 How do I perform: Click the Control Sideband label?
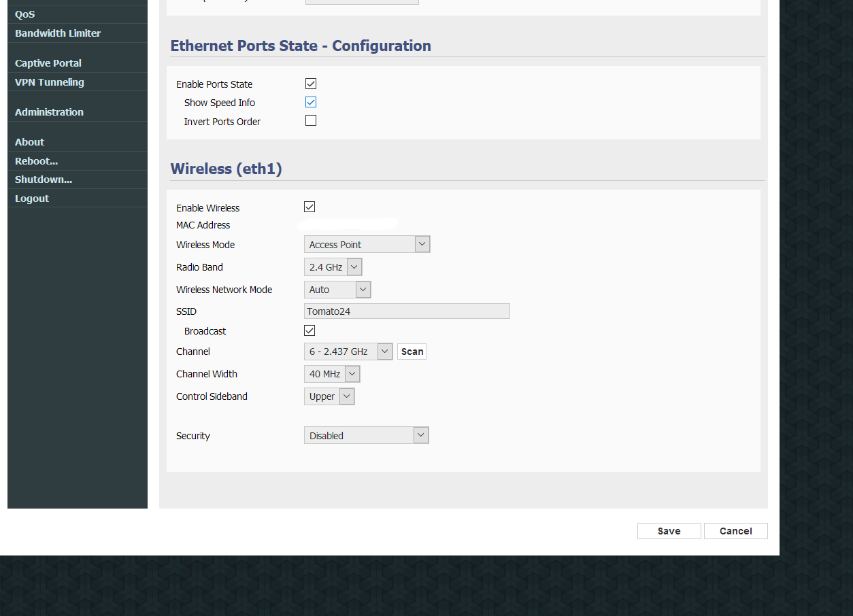(212, 396)
